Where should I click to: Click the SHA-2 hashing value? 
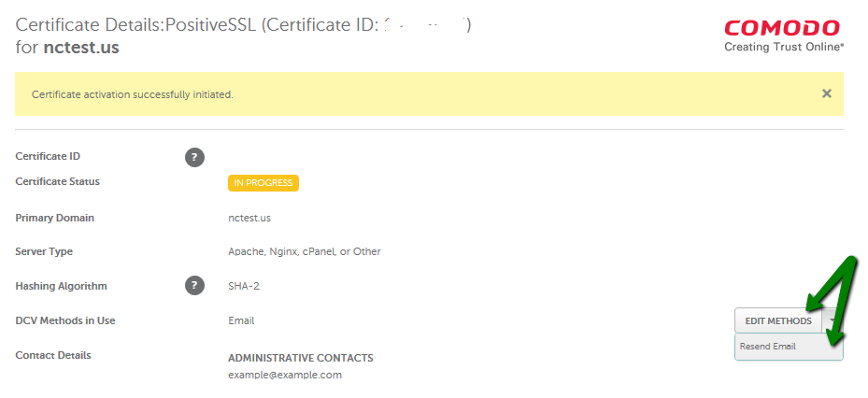click(244, 286)
